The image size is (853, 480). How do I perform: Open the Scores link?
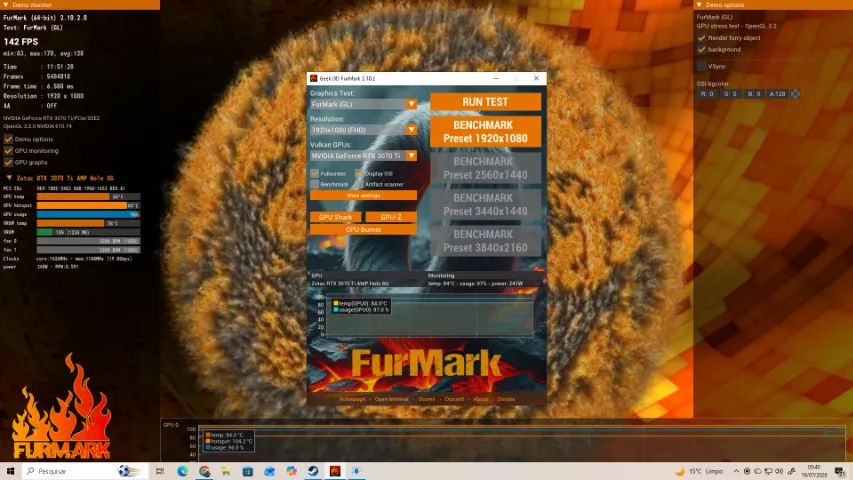coord(426,399)
